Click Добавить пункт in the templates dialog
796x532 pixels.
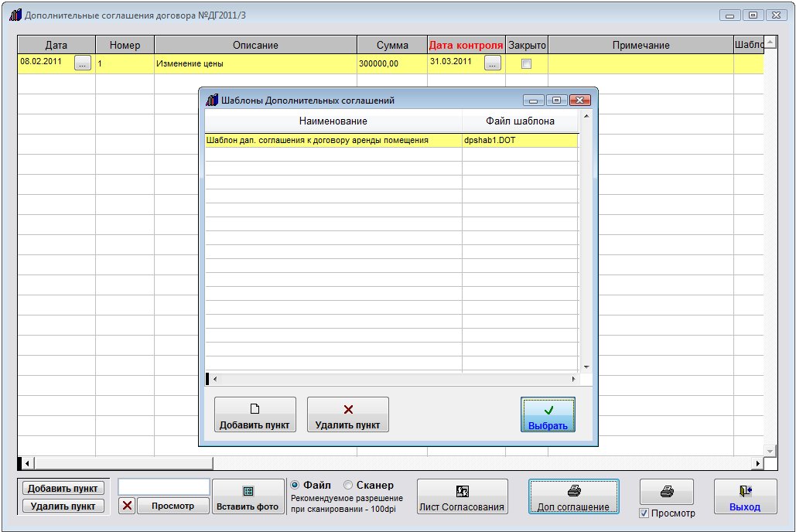255,414
